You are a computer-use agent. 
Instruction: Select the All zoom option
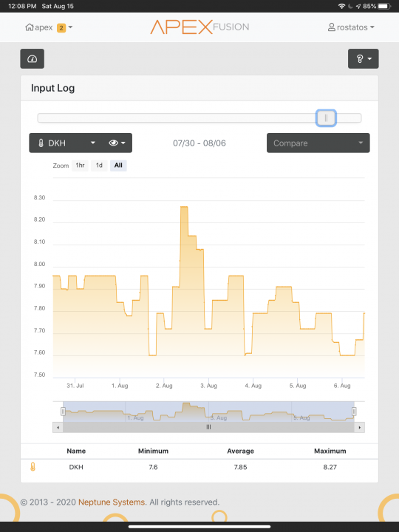pyautogui.click(x=118, y=166)
